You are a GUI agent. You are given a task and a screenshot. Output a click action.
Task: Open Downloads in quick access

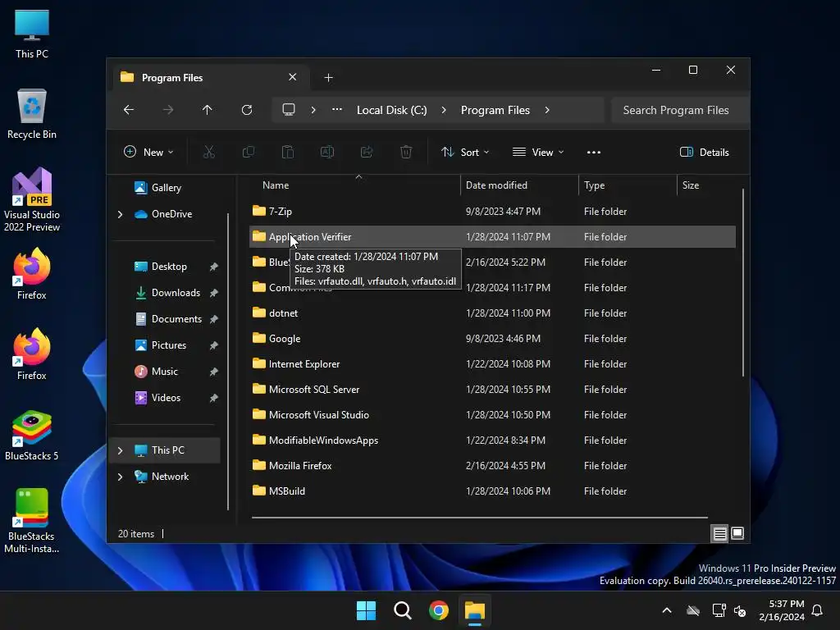(x=167, y=293)
